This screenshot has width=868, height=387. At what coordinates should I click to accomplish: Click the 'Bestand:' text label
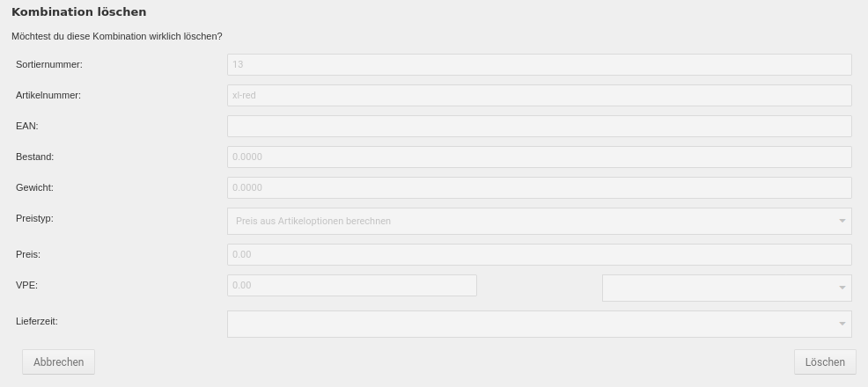click(34, 157)
